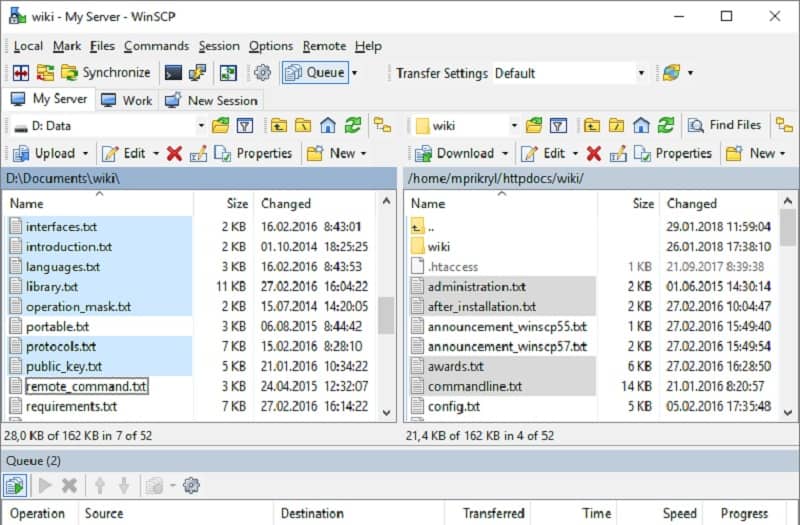
Task: Go to local parent directory icon
Action: click(279, 126)
